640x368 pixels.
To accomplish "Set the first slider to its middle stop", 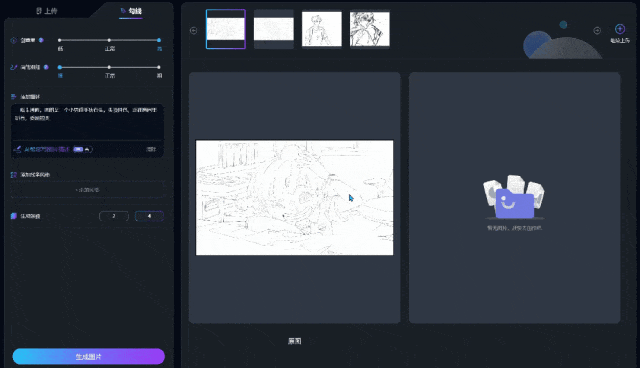I will tap(109, 40).
